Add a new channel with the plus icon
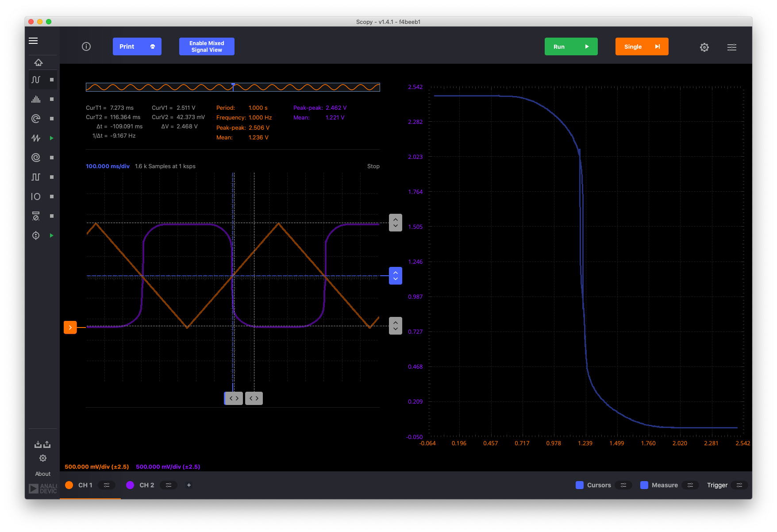The image size is (777, 532). point(189,485)
